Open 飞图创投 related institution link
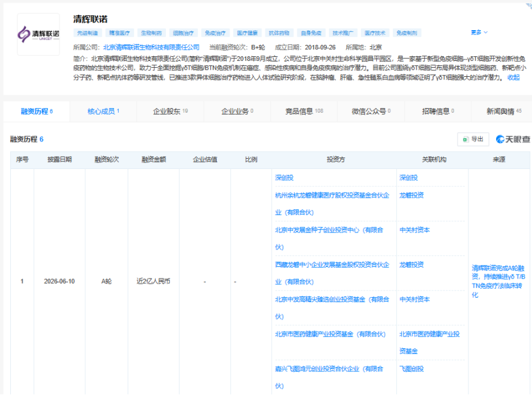Image resolution: width=532 pixels, height=395 pixels. [411, 369]
